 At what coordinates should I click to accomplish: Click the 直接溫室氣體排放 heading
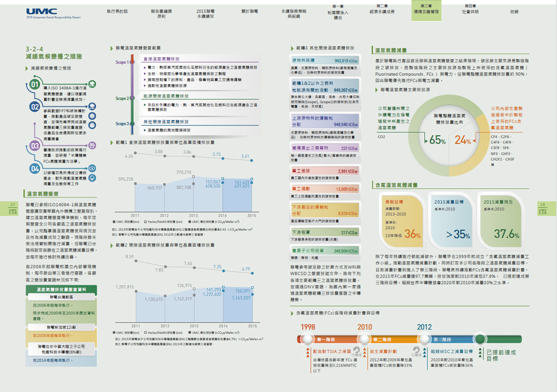point(162,59)
